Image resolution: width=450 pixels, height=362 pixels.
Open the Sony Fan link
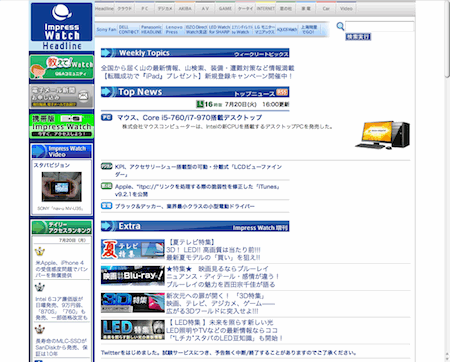(x=106, y=29)
